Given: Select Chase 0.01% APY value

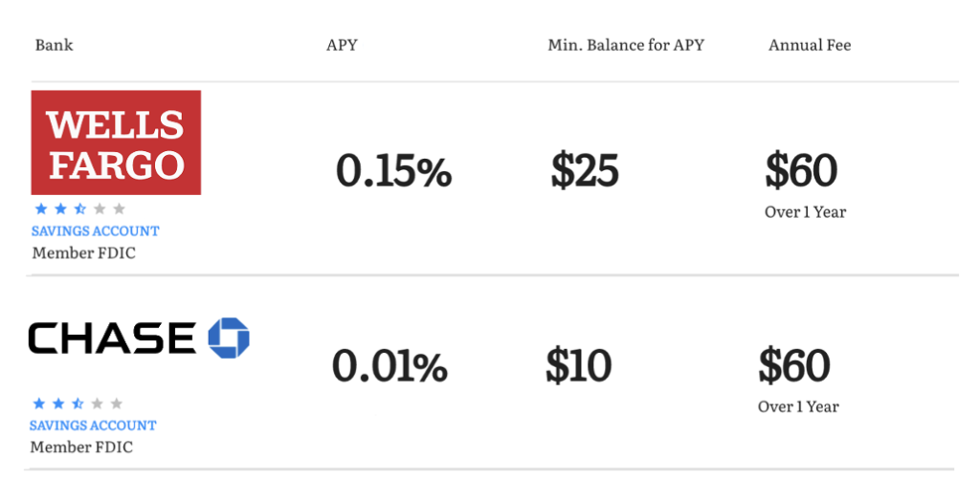Looking at the screenshot, I should [x=390, y=366].
